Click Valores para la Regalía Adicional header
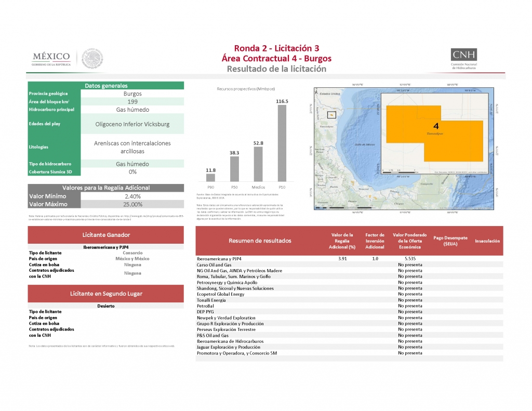This screenshot has width=532, height=411. (x=106, y=188)
